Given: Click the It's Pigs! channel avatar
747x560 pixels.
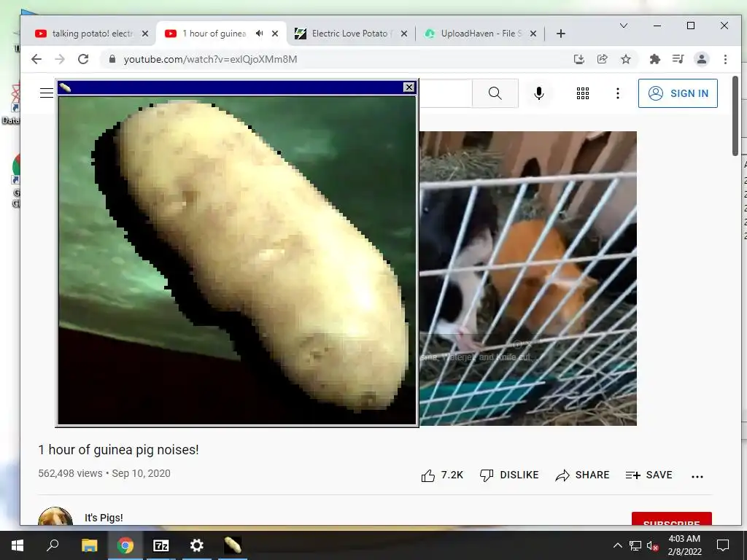Looking at the screenshot, I should pyautogui.click(x=55, y=517).
